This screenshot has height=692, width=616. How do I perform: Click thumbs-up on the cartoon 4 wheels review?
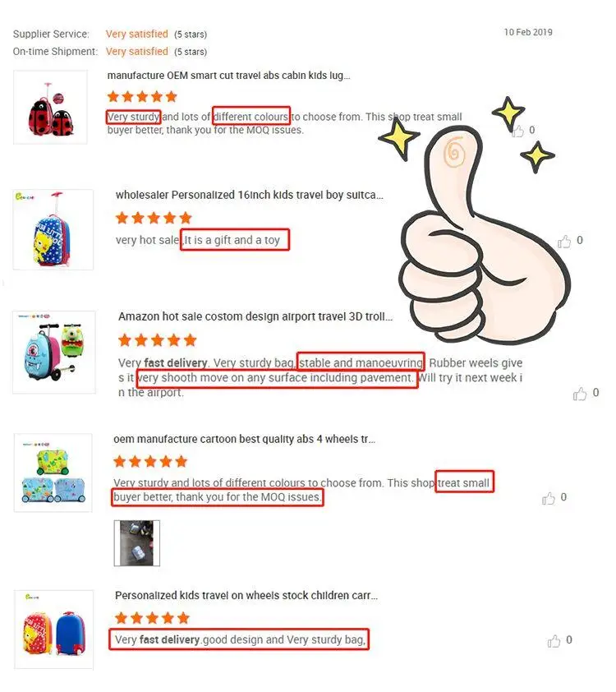coord(549,498)
